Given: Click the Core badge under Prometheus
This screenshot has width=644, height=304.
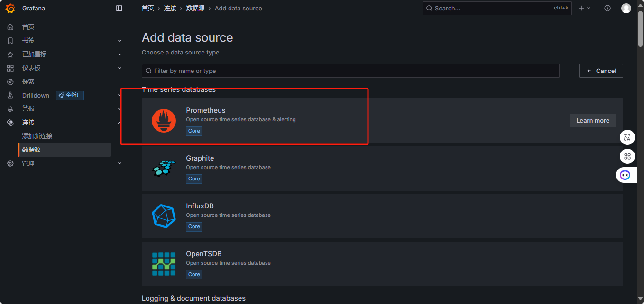Looking at the screenshot, I should [x=194, y=131].
